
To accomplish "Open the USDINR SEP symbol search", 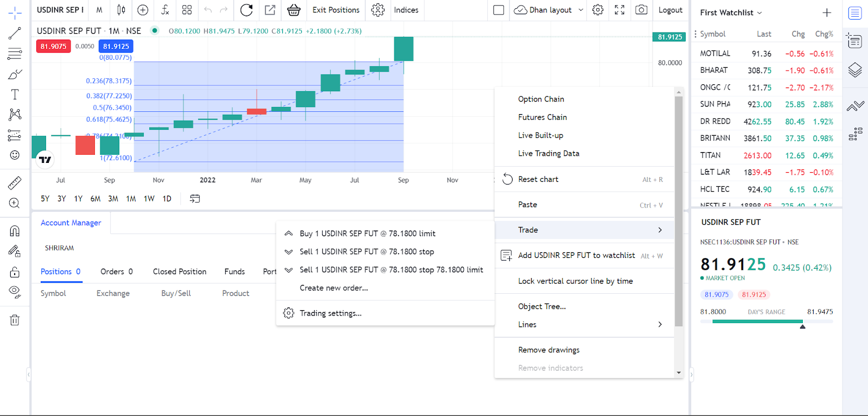I will click(60, 10).
